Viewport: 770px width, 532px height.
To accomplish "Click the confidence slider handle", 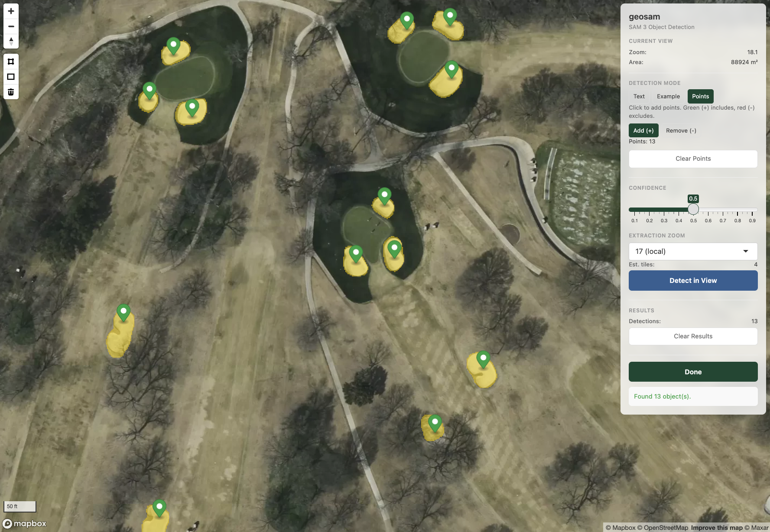I will point(693,209).
